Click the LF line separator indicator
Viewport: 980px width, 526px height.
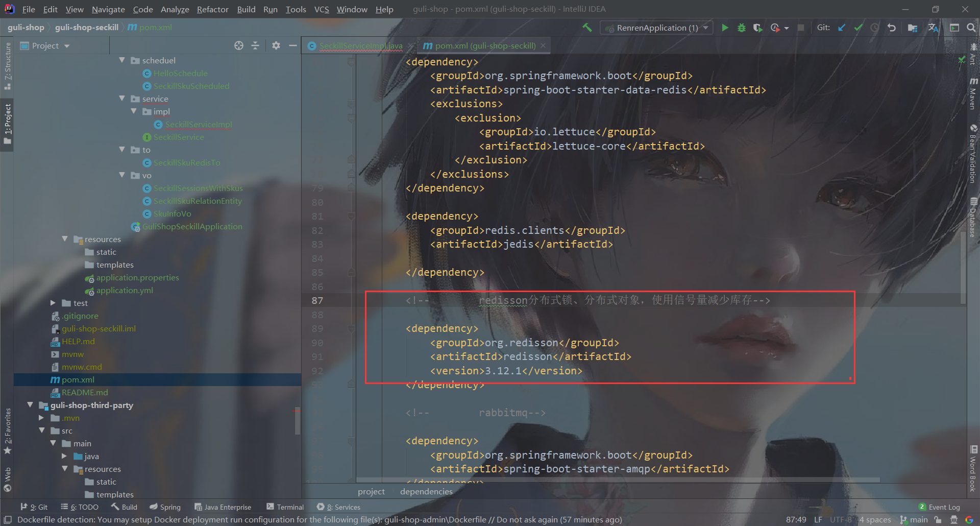tap(818, 520)
